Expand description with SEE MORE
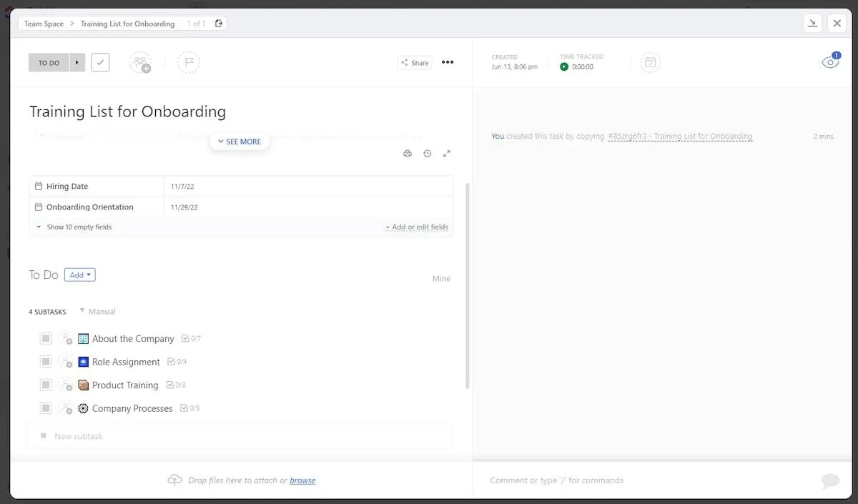This screenshot has height=504, width=858. [240, 142]
